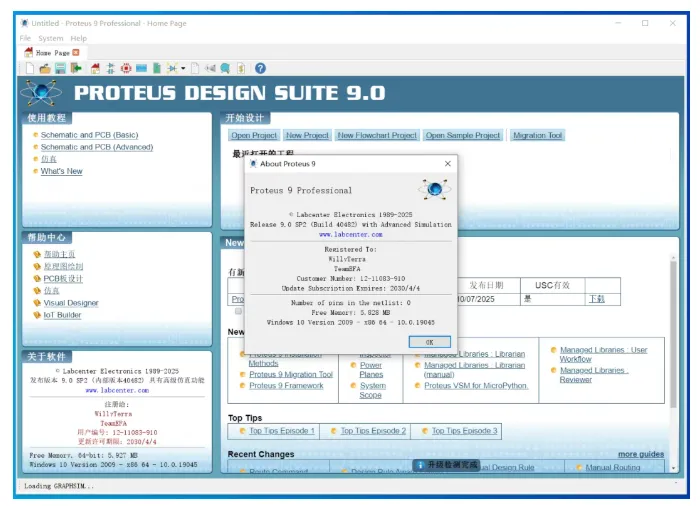Viewport: 700px width, 506px height.
Task: Open Top Tips Episode 2
Action: pos(373,431)
